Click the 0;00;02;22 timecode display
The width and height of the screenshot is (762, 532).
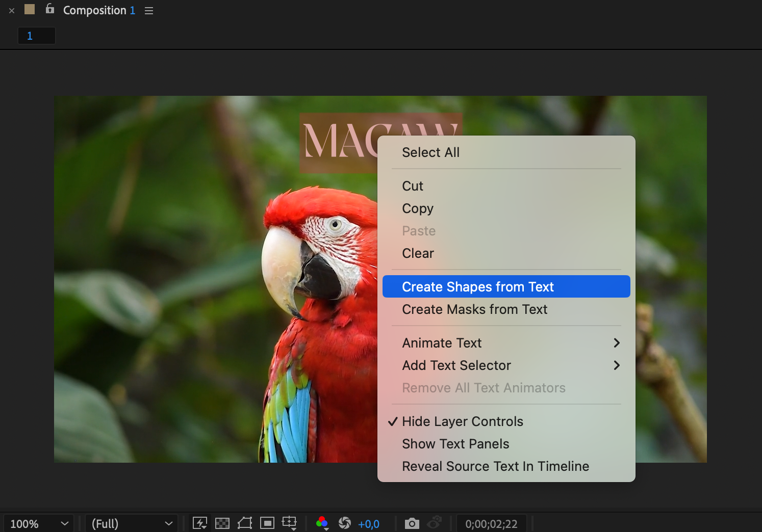491,524
